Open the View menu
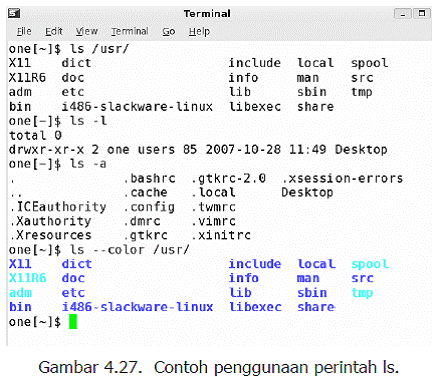The width and height of the screenshot is (439, 377). [x=87, y=31]
